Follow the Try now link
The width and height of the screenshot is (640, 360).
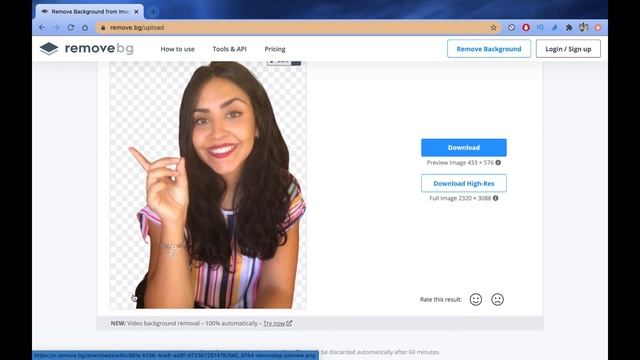[x=278, y=323]
